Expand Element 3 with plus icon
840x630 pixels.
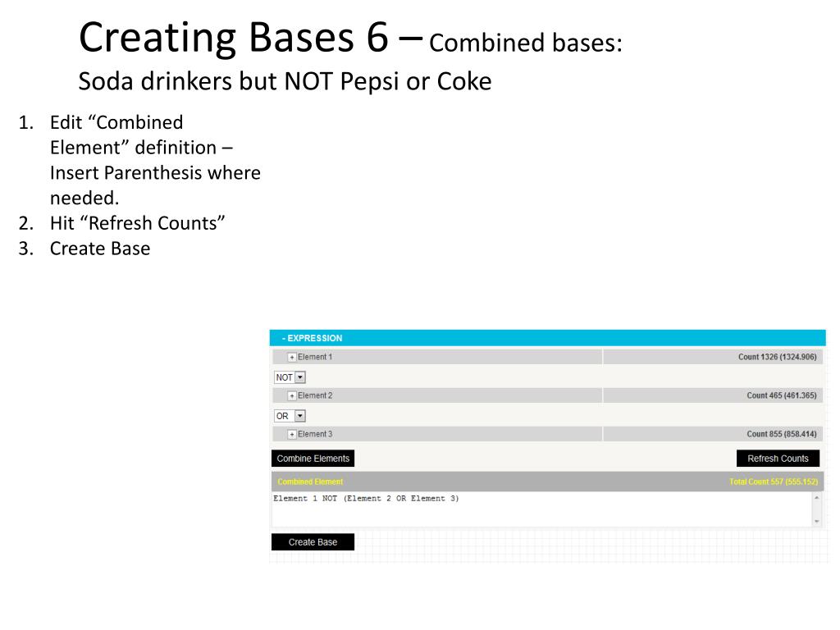tap(292, 435)
